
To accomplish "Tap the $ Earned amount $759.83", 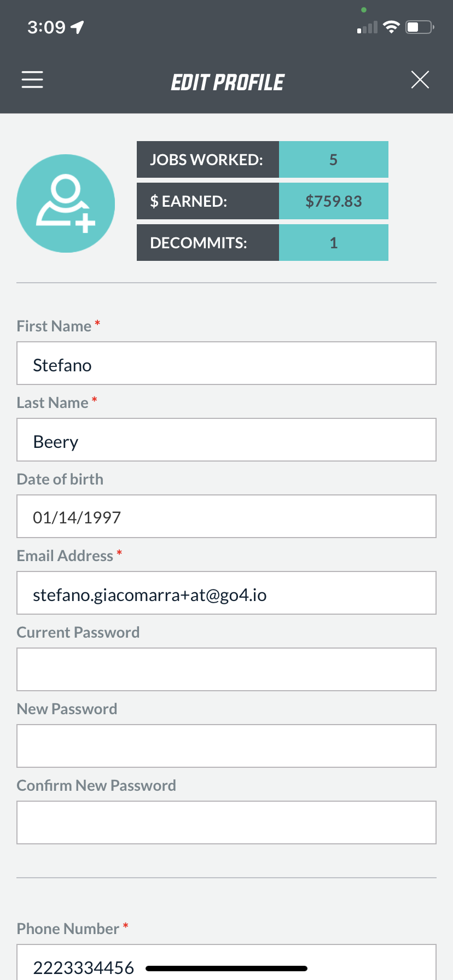I will pos(334,201).
